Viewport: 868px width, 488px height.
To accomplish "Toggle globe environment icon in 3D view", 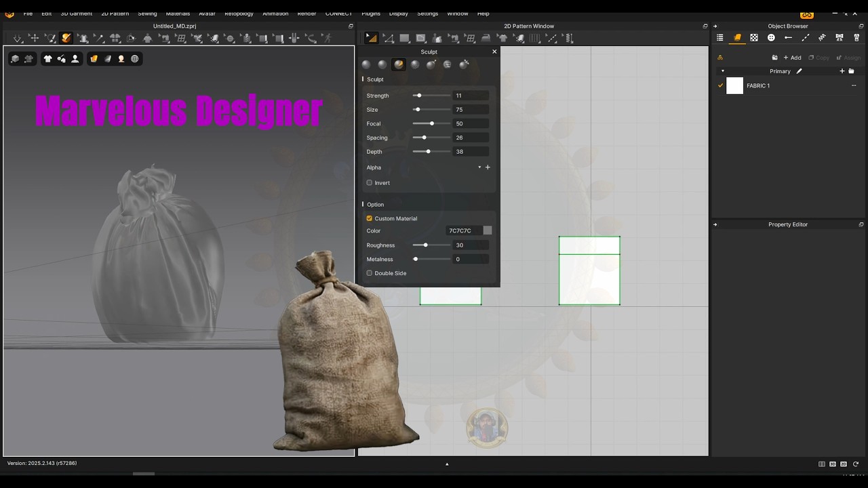I will click(135, 59).
